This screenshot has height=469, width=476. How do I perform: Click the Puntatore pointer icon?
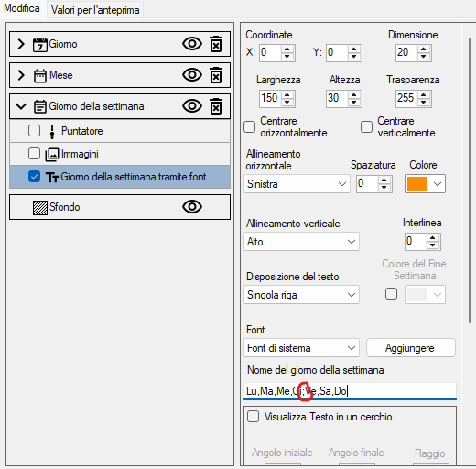(52, 132)
